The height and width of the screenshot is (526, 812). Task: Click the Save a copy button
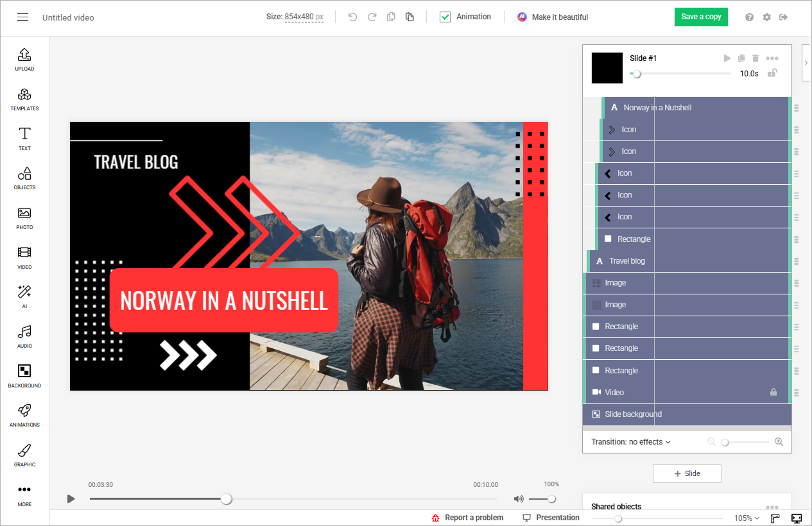coord(701,17)
